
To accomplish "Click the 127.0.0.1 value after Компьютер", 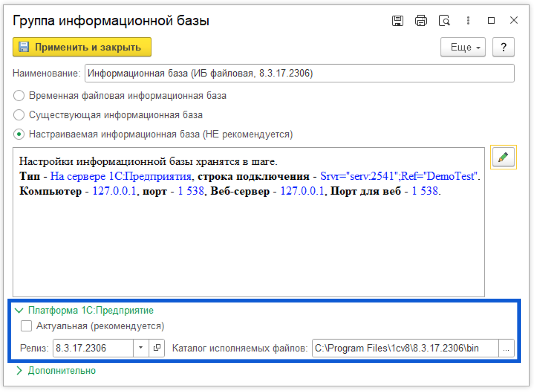I will 113,192.
